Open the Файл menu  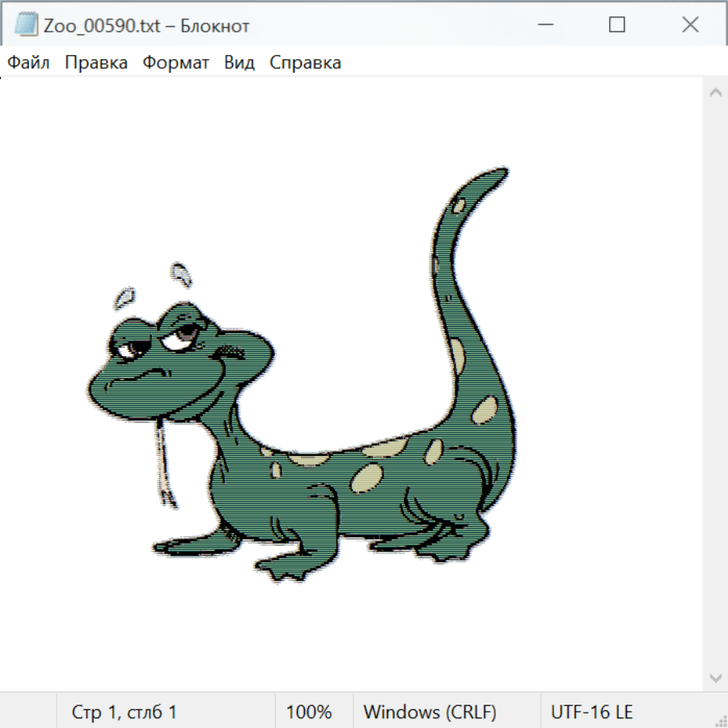[x=29, y=63]
